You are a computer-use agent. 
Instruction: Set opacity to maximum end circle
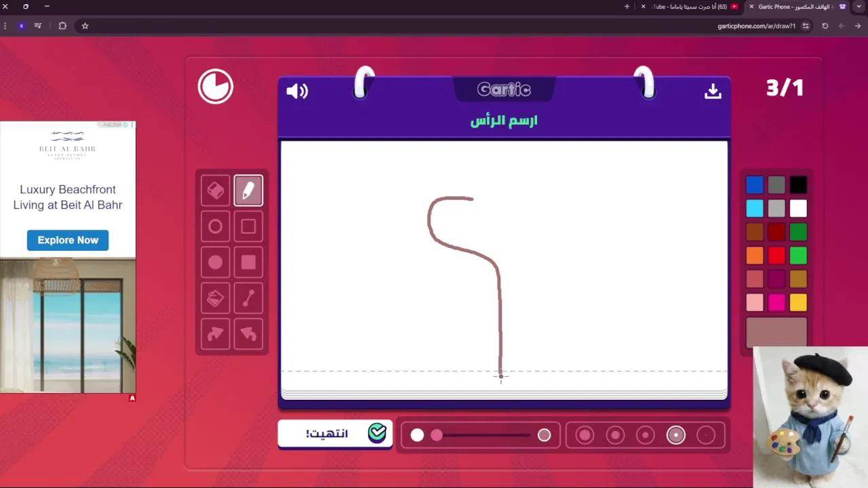(x=544, y=435)
